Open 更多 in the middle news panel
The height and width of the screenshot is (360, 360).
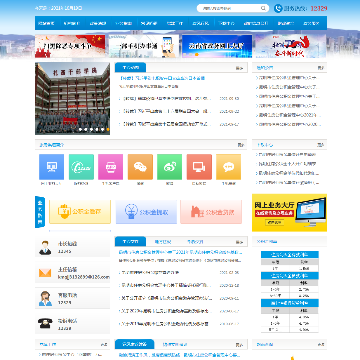(x=239, y=242)
